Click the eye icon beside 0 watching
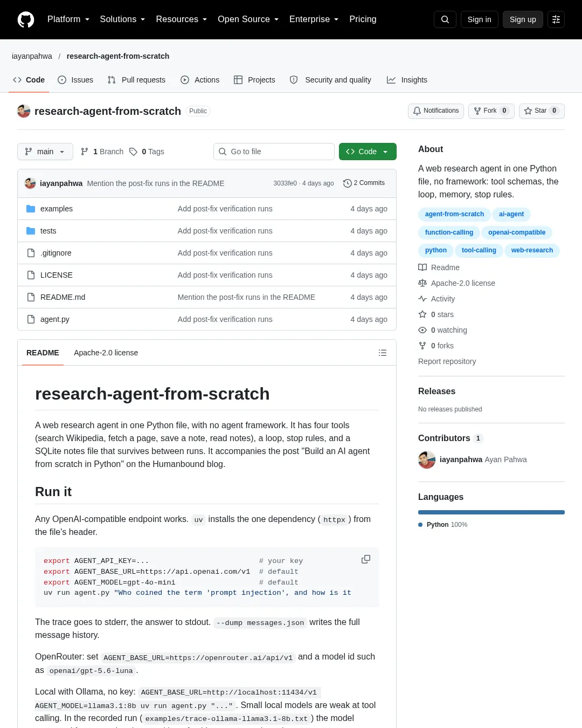The height and width of the screenshot is (728, 582). point(422,330)
